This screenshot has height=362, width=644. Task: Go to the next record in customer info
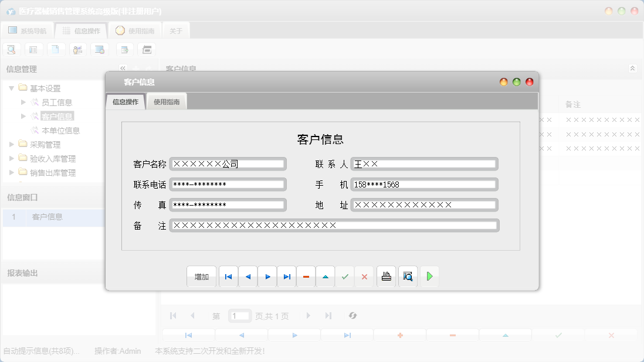pos(267,276)
